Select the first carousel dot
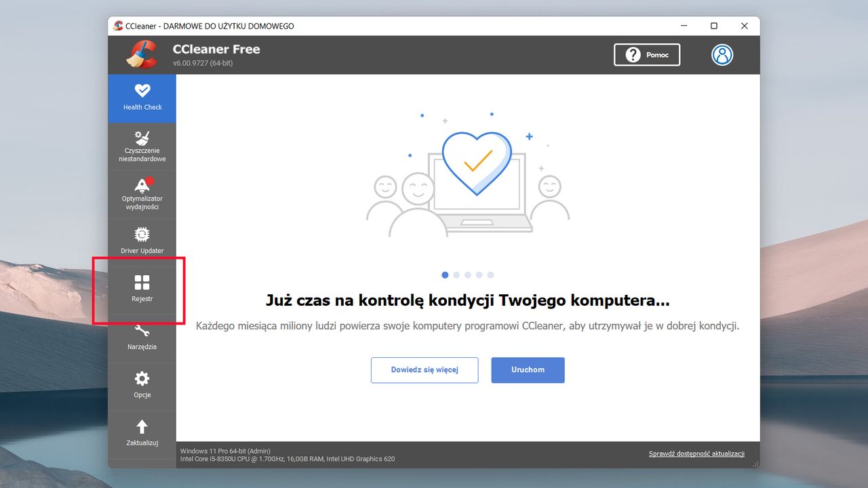The width and height of the screenshot is (868, 488). (x=445, y=275)
